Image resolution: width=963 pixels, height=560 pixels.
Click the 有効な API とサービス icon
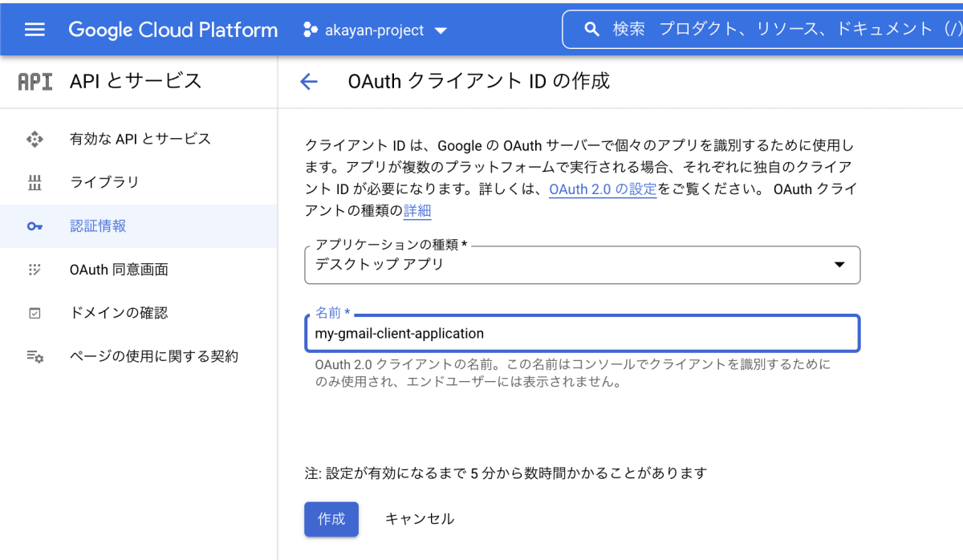(35, 139)
